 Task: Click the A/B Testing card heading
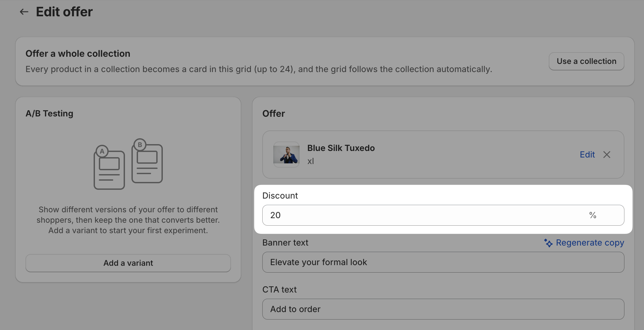[x=50, y=113]
